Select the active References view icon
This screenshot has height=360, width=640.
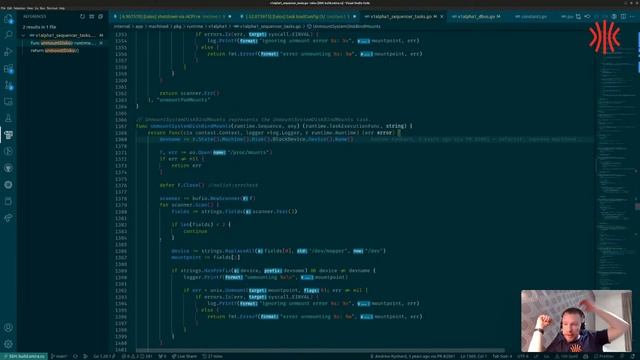pos(8,135)
